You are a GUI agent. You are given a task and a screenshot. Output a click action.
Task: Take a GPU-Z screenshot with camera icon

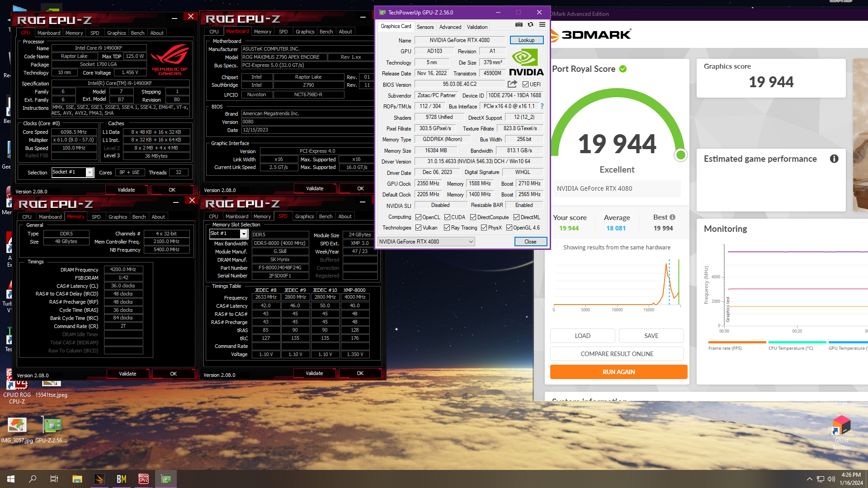pyautogui.click(x=519, y=25)
